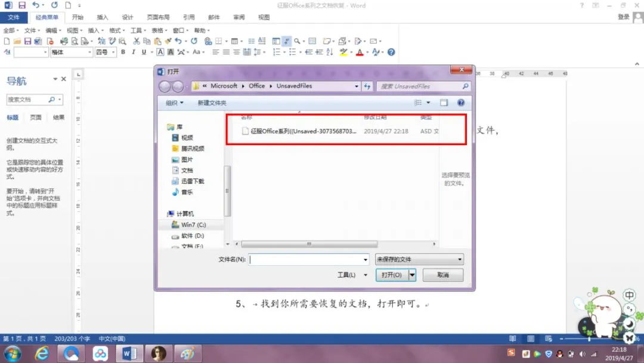The width and height of the screenshot is (644, 363).
Task: Click the Format Painter brush icon
Action: [x=168, y=41]
